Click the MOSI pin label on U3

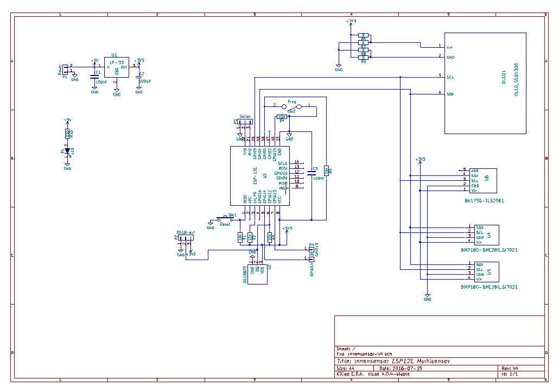(x=283, y=168)
